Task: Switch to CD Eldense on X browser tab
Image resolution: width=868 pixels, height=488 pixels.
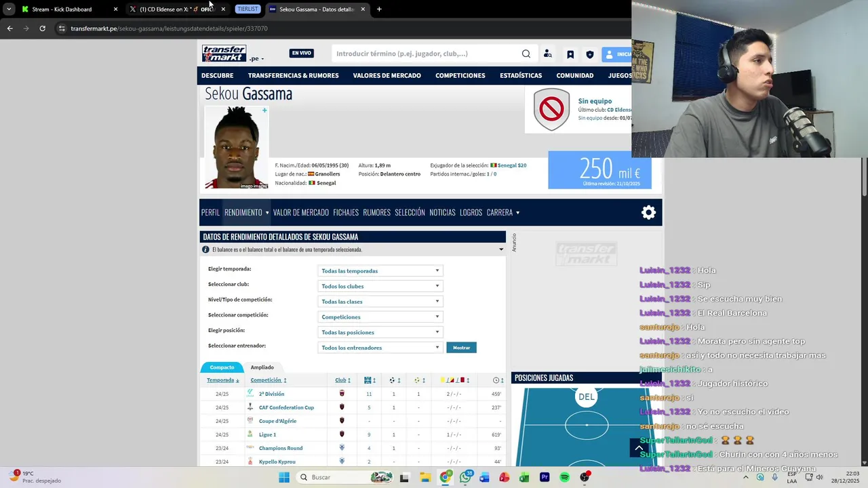Action: [176, 9]
